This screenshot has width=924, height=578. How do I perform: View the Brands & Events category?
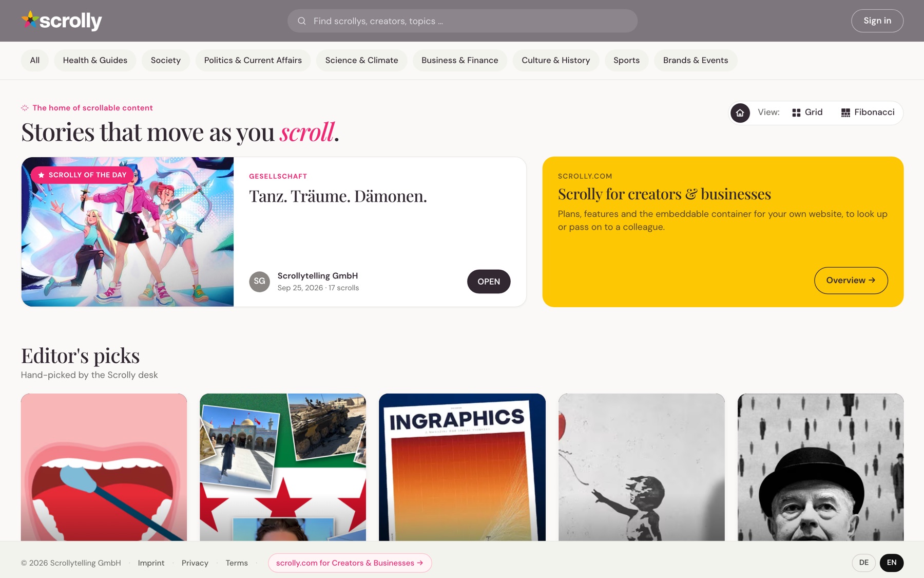[x=696, y=60]
